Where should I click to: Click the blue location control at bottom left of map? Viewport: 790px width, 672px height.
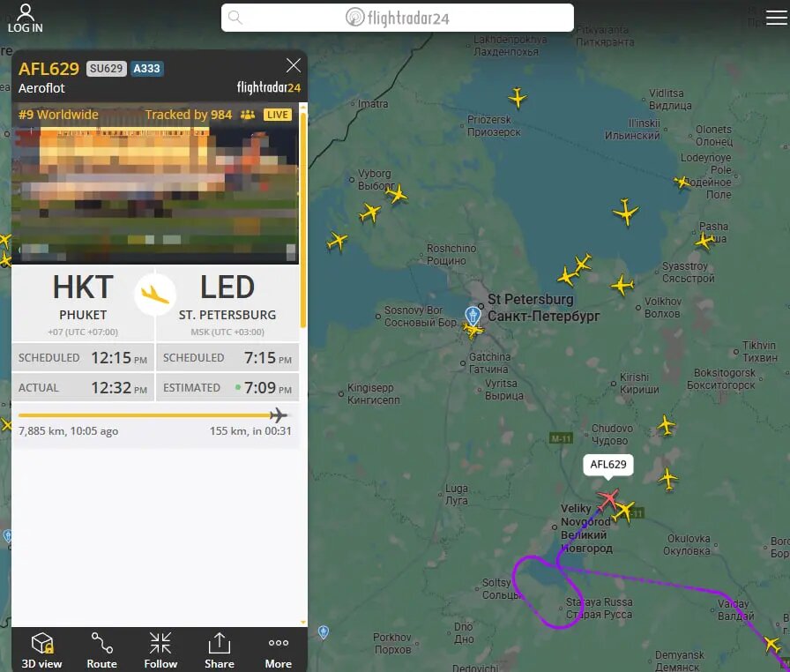pyautogui.click(x=324, y=632)
